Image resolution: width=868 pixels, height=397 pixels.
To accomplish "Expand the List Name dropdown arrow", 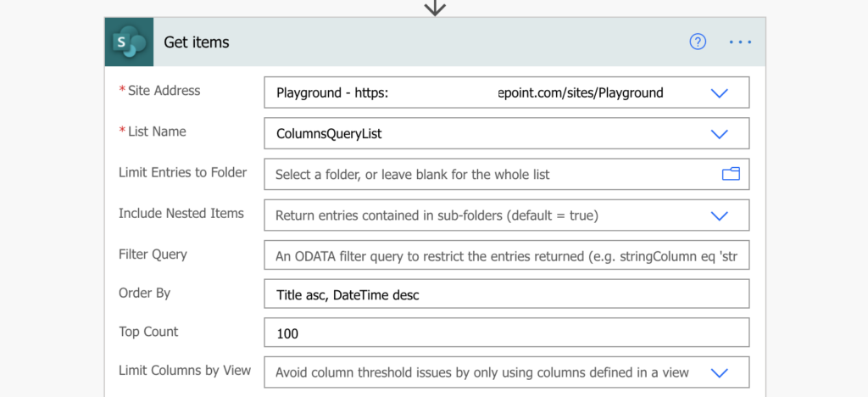I will [719, 134].
